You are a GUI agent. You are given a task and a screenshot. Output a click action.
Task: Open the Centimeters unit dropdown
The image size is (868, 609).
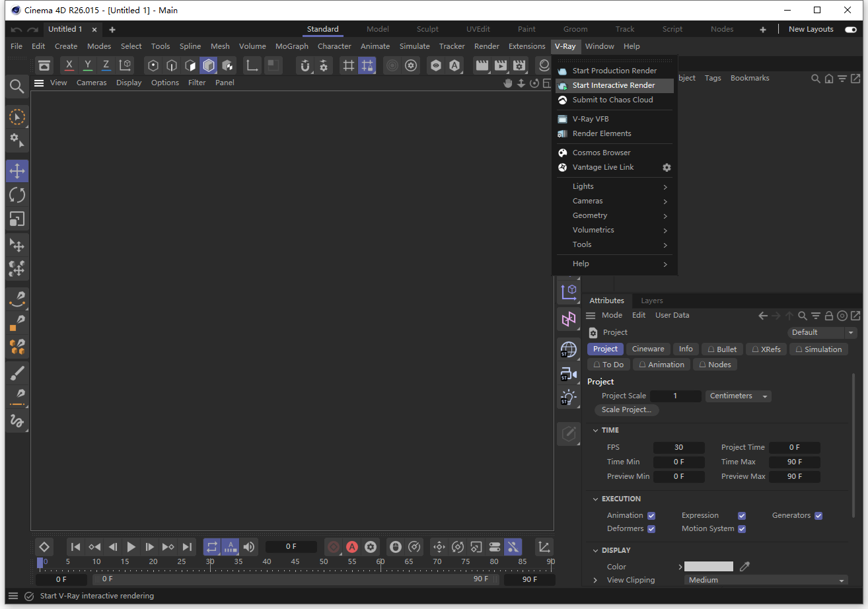(738, 396)
